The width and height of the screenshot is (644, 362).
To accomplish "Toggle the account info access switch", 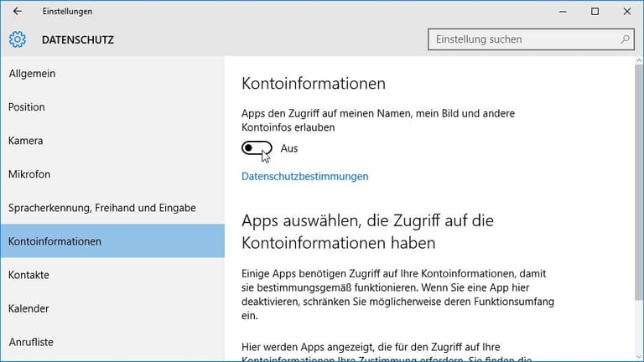I will 257,148.
